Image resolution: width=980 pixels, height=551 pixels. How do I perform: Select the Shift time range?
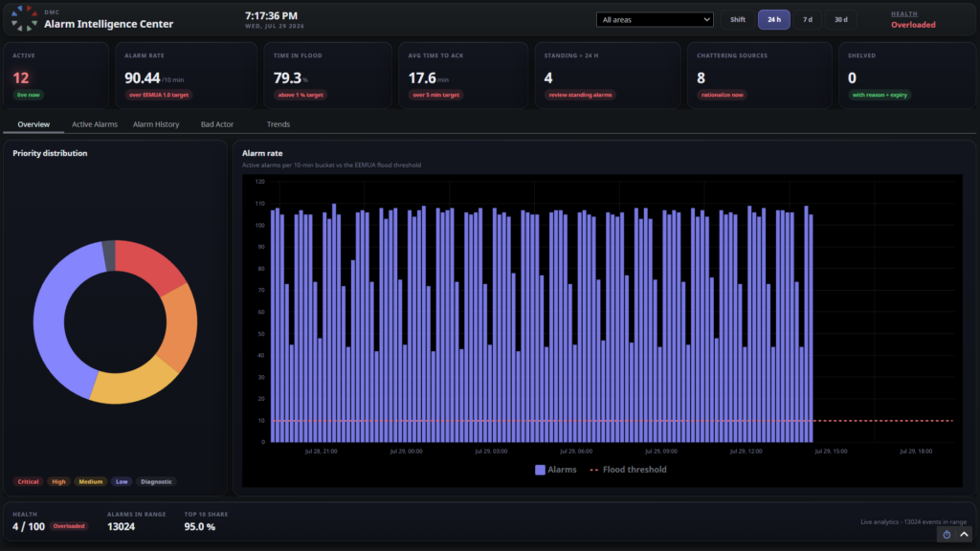click(x=738, y=19)
